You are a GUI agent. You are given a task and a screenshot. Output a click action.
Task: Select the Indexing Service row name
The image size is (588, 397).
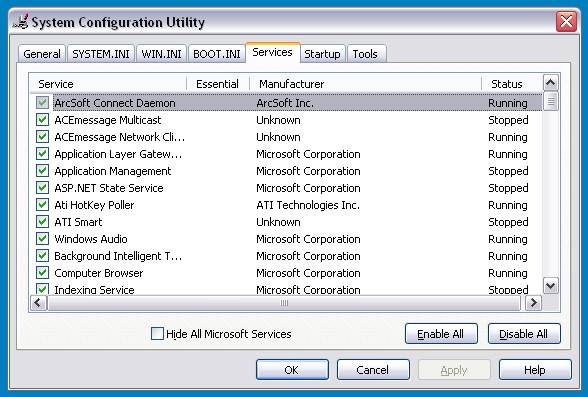[x=94, y=289]
